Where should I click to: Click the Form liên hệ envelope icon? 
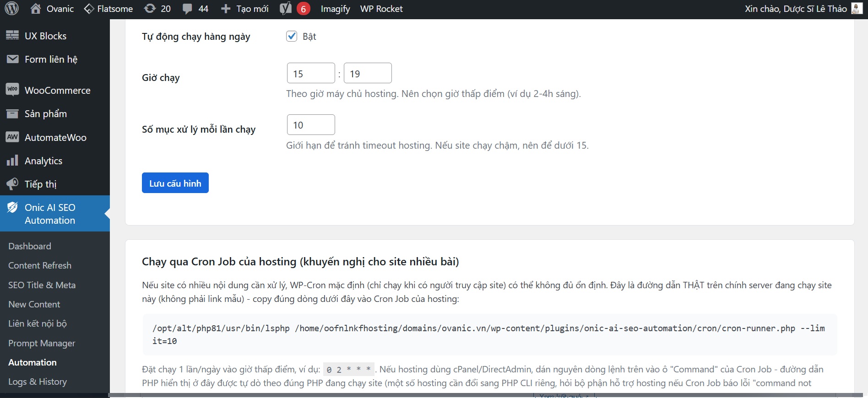tap(12, 59)
